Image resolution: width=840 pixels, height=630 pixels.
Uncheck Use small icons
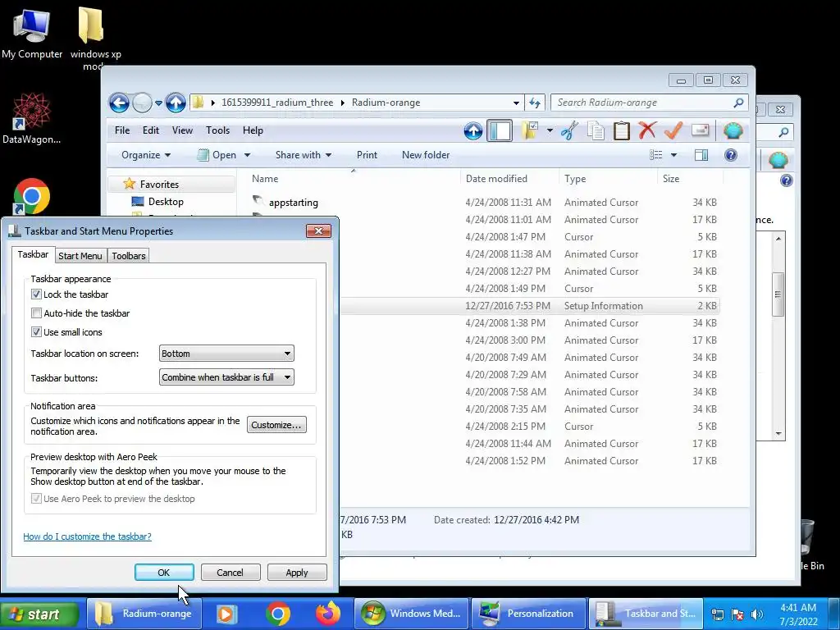36,331
